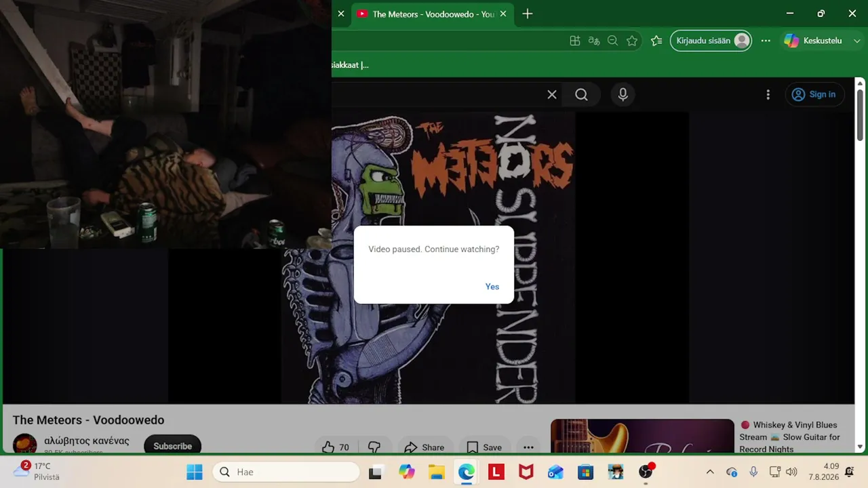Open the clock and date 4.09
This screenshot has width=868, height=488.
point(823,472)
